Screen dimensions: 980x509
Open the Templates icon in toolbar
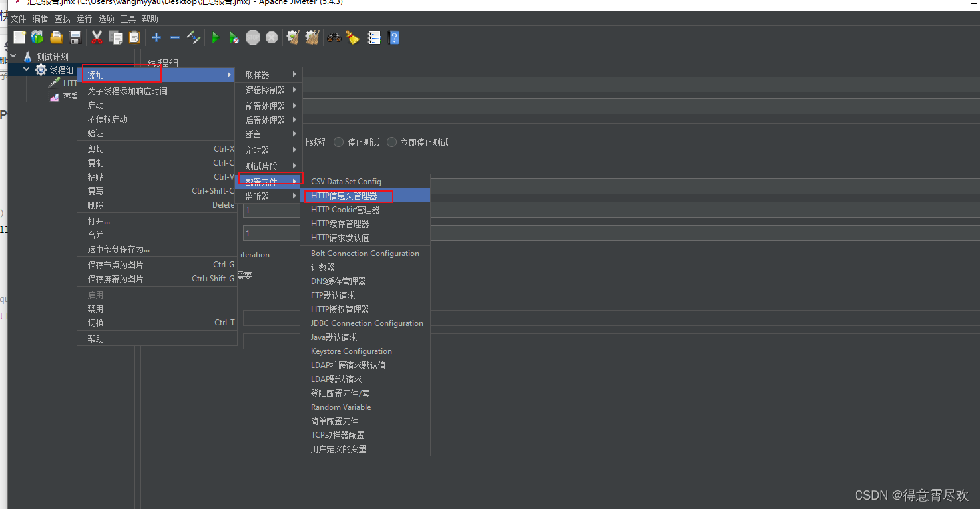(x=37, y=37)
